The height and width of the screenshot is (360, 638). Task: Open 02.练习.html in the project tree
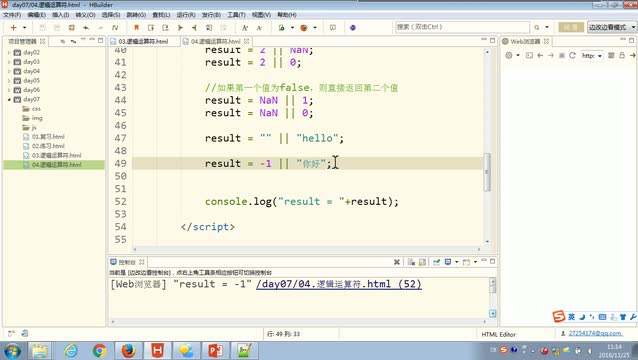click(x=44, y=146)
